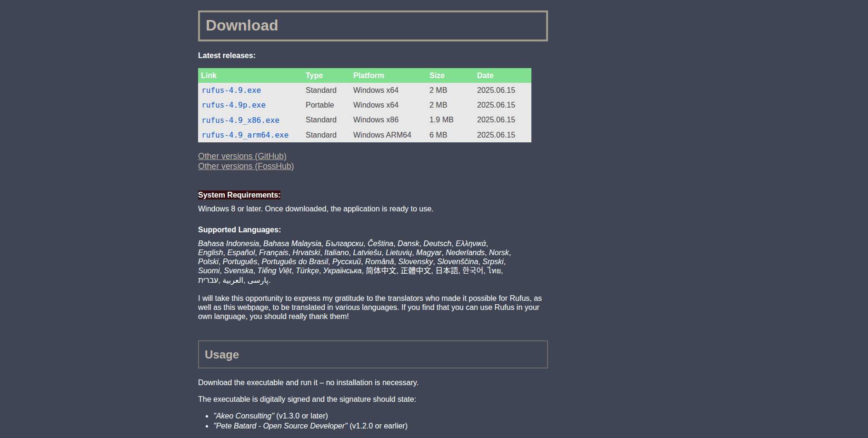Open Other versions (FossHub) link
The width and height of the screenshot is (868, 438).
pyautogui.click(x=246, y=166)
